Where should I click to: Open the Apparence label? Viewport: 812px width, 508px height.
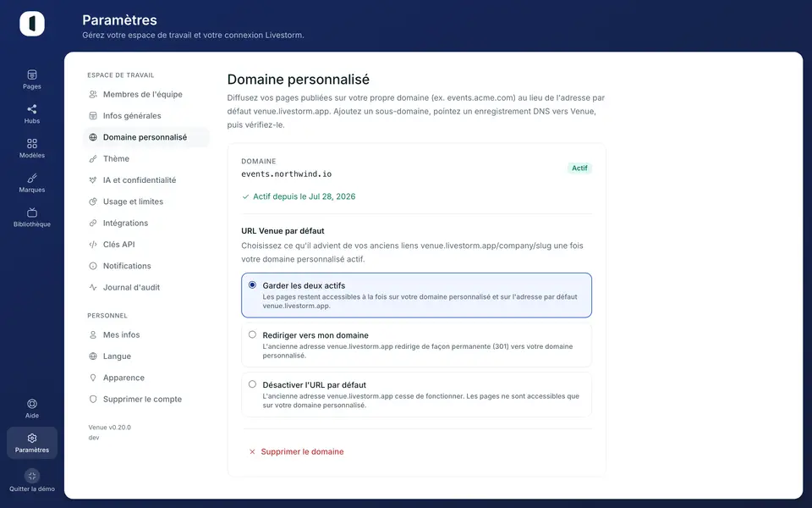(123, 378)
